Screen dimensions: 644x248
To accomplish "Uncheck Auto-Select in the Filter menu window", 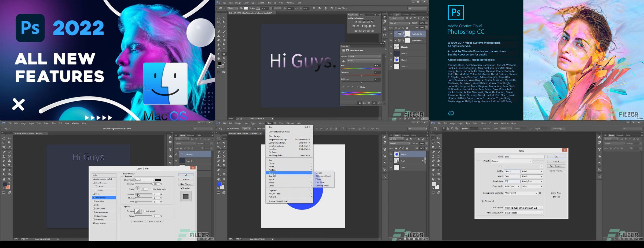I will click(228, 129).
